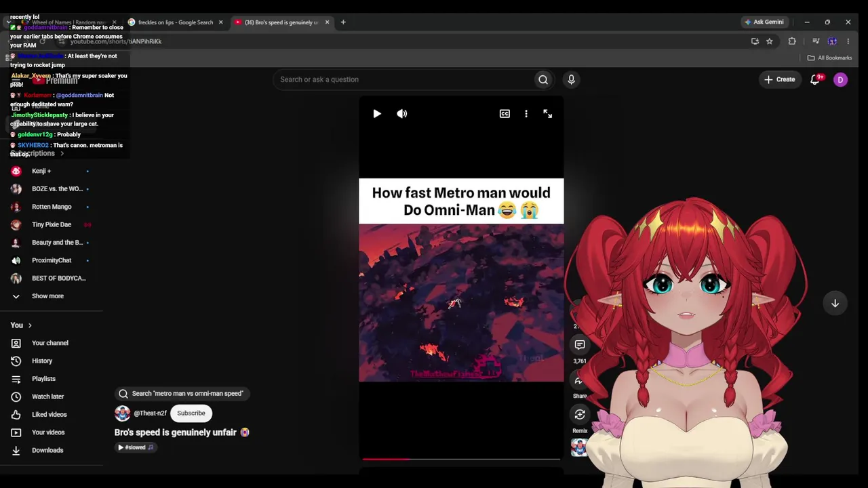The height and width of the screenshot is (488, 868).
Task: Open Playlists in the sidebar
Action: 43,379
